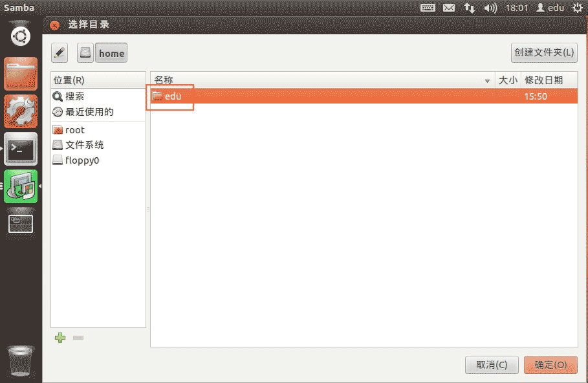The height and width of the screenshot is (383, 588).
Task: Open 文件系统 in places sidebar
Action: point(84,145)
